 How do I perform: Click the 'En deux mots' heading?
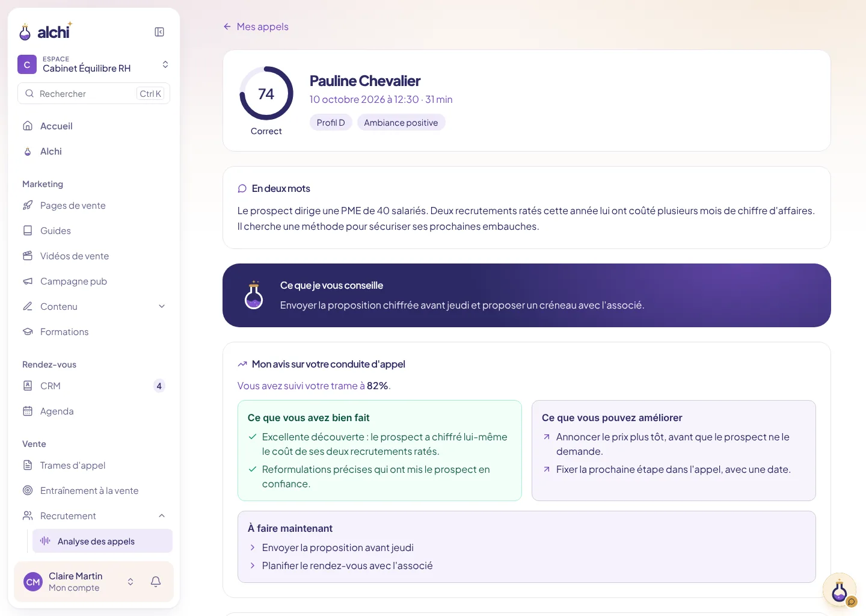pos(281,188)
